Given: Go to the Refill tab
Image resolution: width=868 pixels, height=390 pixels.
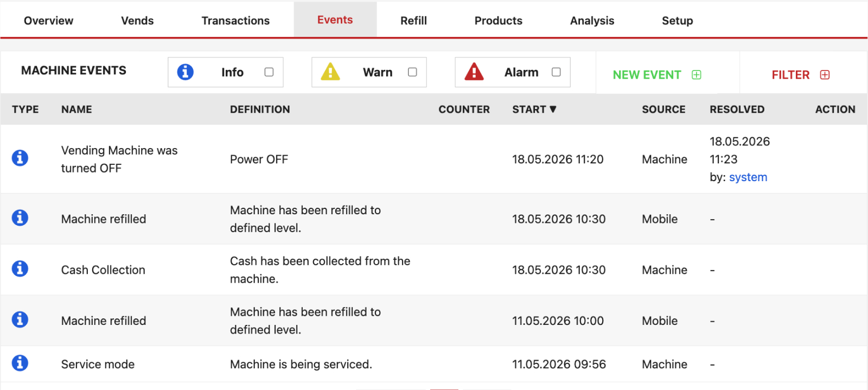Looking at the screenshot, I should click(413, 21).
